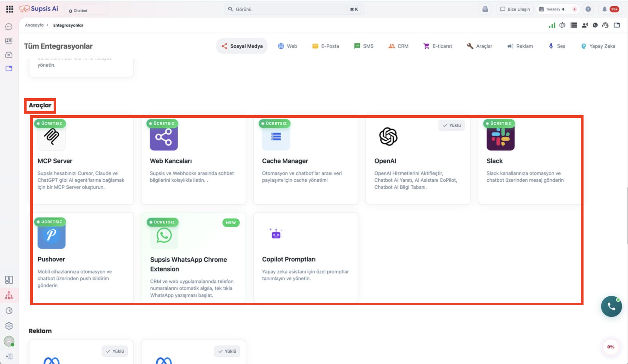628x364 pixels.
Task: Click Entegrasyonlar in the breadcrumb
Action: click(68, 25)
